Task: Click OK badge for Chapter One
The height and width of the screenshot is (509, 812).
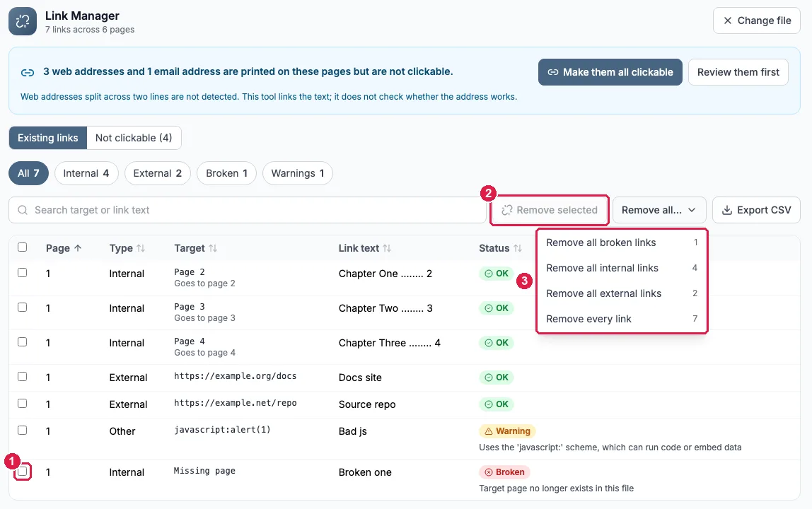Action: 497,274
